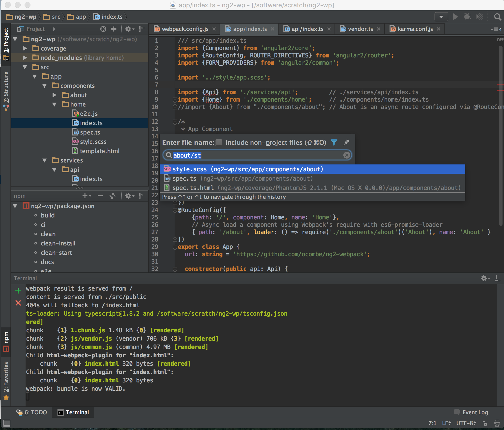This screenshot has width=504, height=430.
Task: Click the Debug bug icon
Action: (467, 17)
